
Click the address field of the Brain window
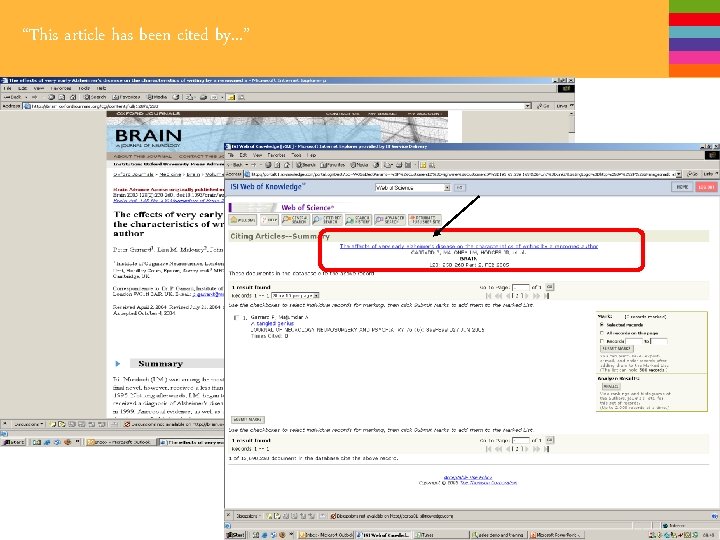[274, 106]
